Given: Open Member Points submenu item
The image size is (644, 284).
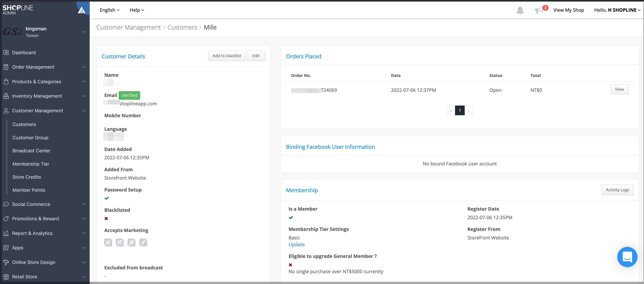Looking at the screenshot, I should tap(29, 190).
